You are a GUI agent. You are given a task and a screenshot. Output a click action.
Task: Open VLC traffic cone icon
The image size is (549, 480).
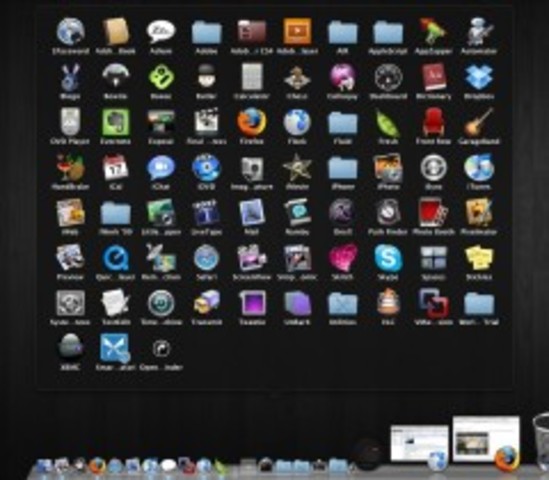tap(388, 302)
